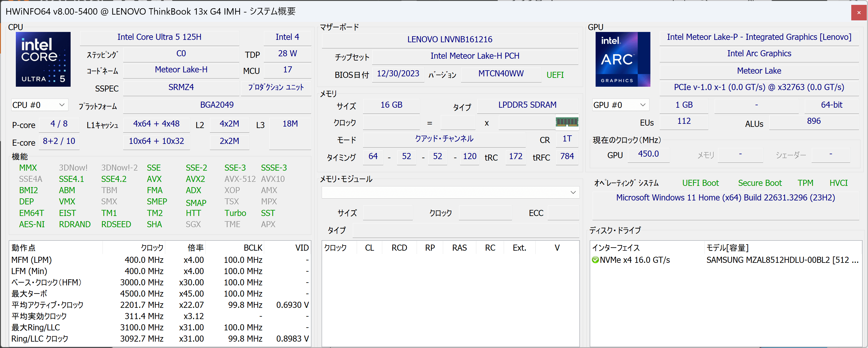Click the empty memory module ECC field
The image size is (868, 348).
pos(563,213)
